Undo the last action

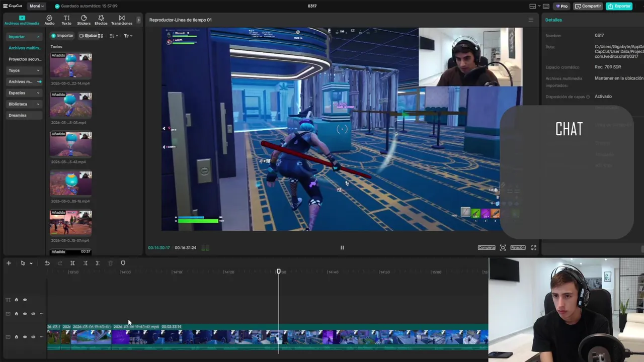pyautogui.click(x=47, y=263)
